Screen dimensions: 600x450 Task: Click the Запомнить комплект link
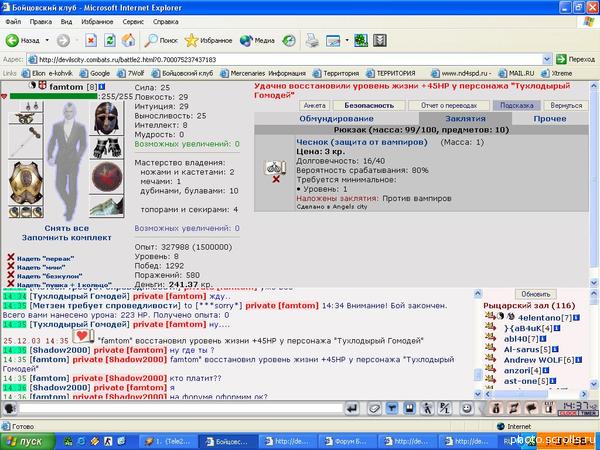point(67,238)
